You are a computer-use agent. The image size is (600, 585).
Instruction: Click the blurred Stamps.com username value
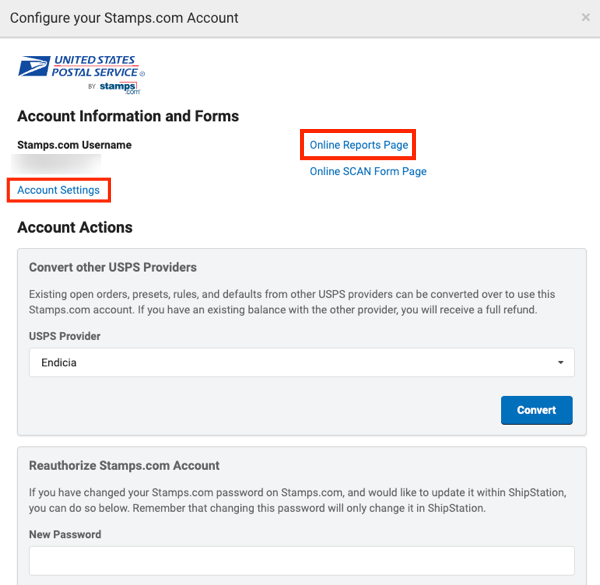point(56,164)
